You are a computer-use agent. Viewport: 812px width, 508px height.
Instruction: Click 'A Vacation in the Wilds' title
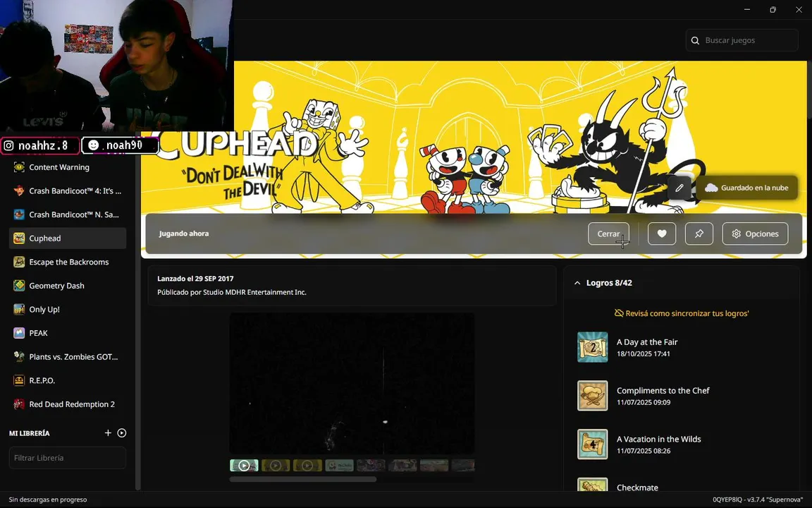(x=659, y=439)
